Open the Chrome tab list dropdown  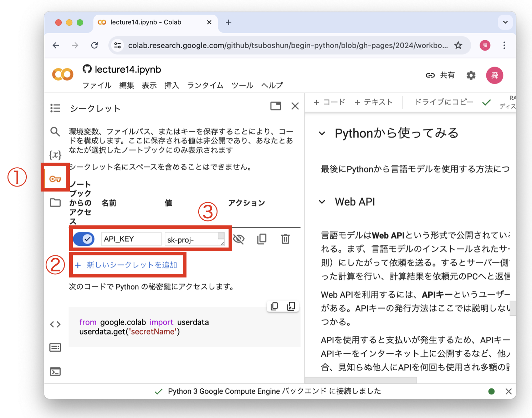pyautogui.click(x=505, y=22)
